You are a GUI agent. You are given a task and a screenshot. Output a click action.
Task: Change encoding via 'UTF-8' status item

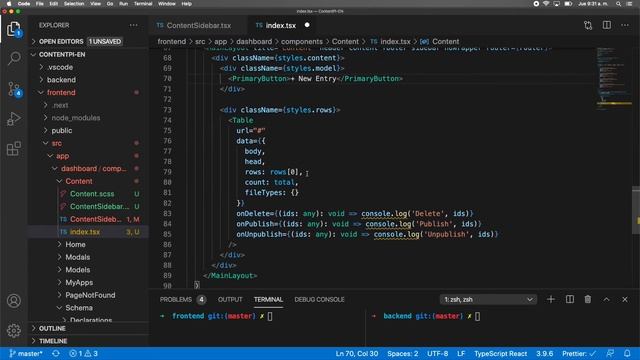pyautogui.click(x=438, y=353)
